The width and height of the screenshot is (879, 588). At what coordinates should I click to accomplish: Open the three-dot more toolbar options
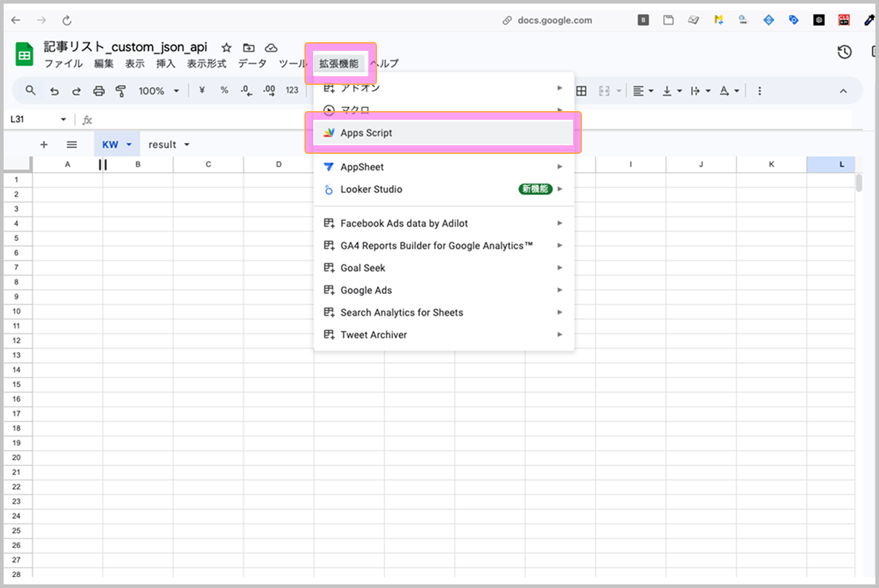760,91
